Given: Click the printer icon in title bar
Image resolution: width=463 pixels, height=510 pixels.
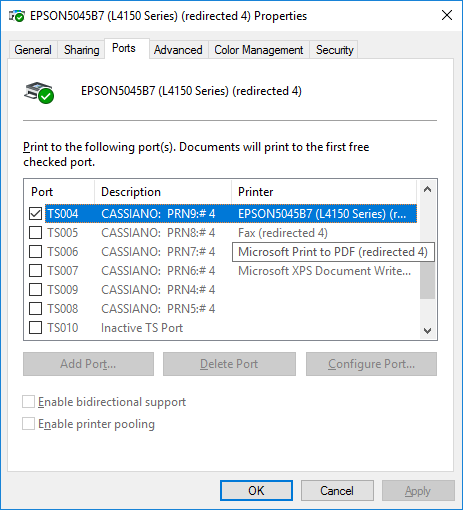Looking at the screenshot, I should click(17, 16).
